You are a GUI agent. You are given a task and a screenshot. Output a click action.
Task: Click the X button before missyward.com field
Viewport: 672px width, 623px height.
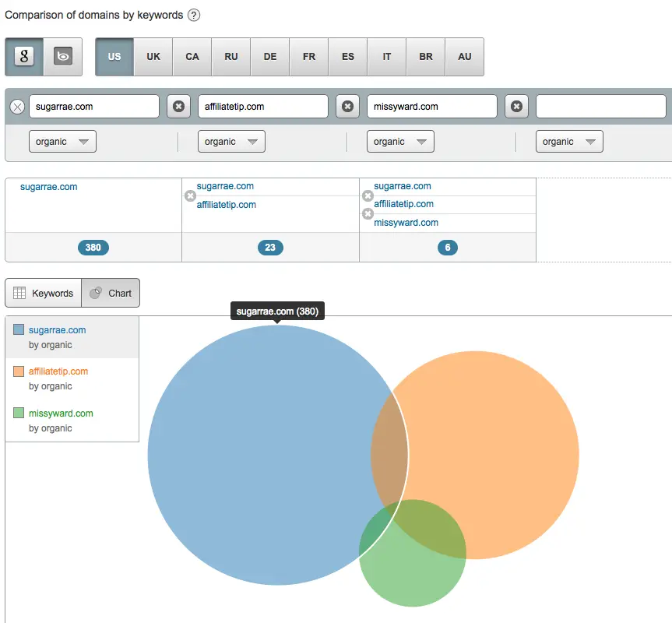tap(347, 106)
